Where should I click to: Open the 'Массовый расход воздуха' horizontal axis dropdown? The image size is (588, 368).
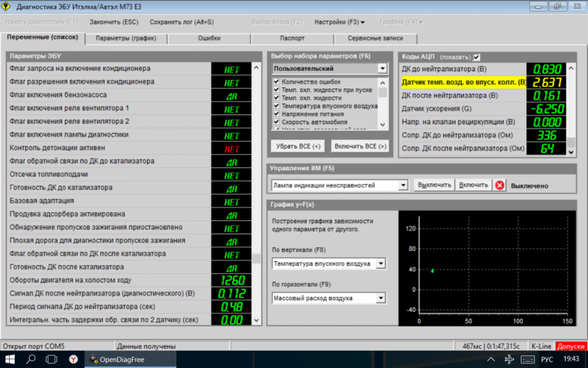click(380, 299)
